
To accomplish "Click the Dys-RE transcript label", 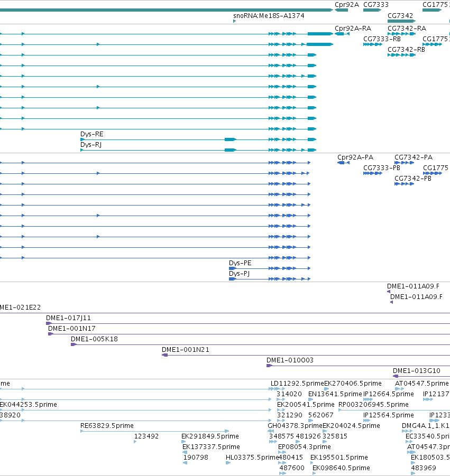I will click(x=92, y=134).
